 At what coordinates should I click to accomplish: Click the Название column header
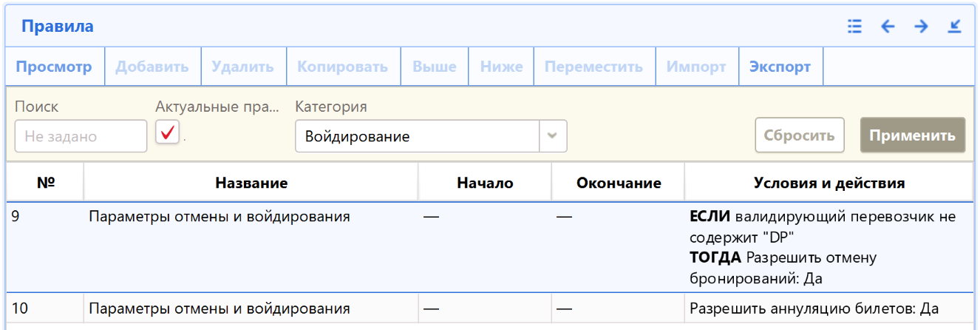tap(251, 183)
